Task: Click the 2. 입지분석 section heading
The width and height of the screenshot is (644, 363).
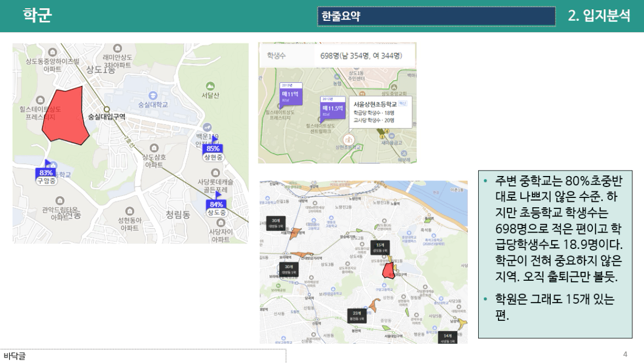Action: [x=599, y=15]
